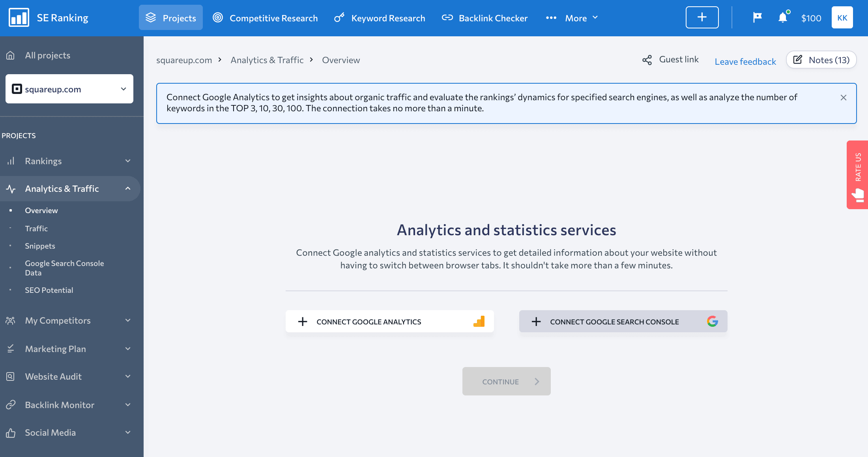The image size is (868, 457).
Task: Click the $100 balance
Action: pos(811,18)
